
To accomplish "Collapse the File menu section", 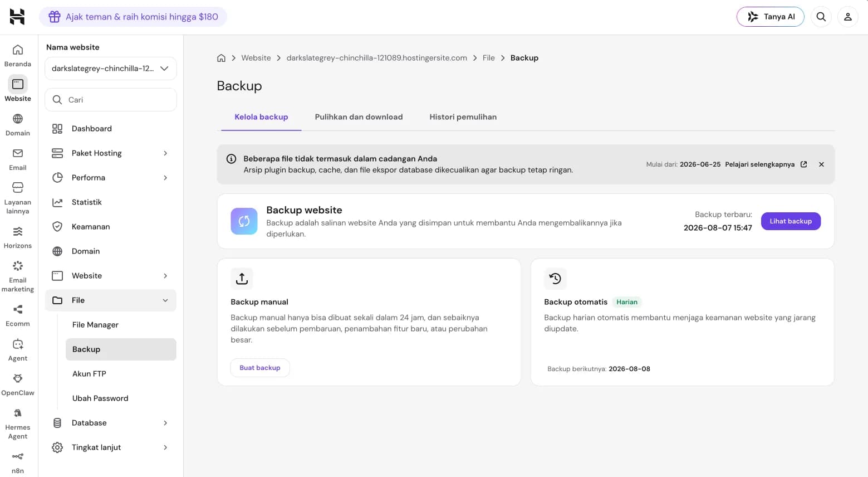I will coord(111,300).
